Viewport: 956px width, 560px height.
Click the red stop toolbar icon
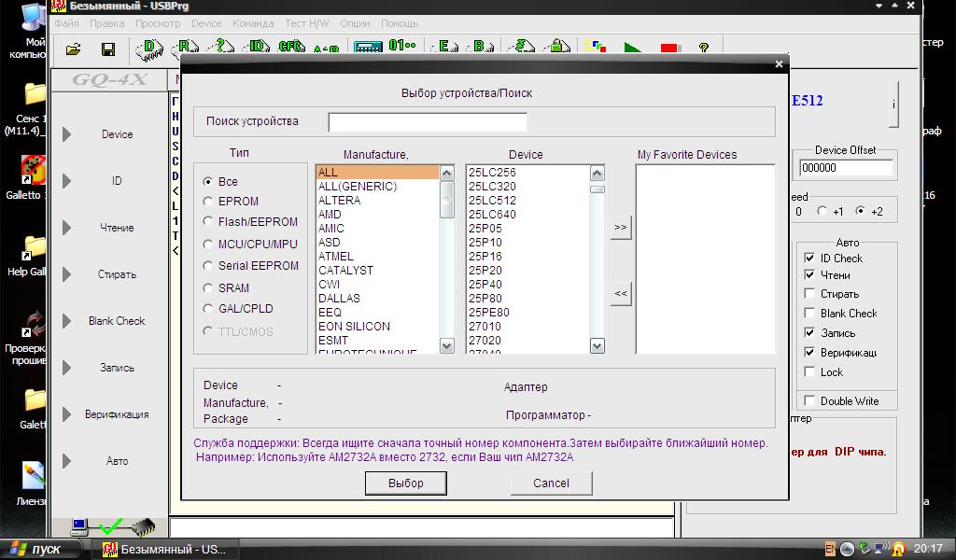click(669, 49)
